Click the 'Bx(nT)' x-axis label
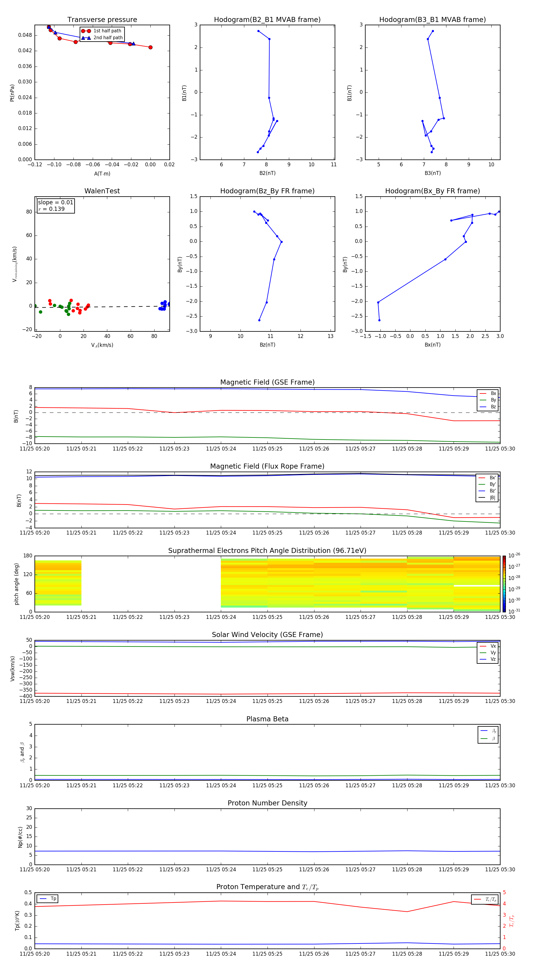535x980 pixels. [x=432, y=345]
